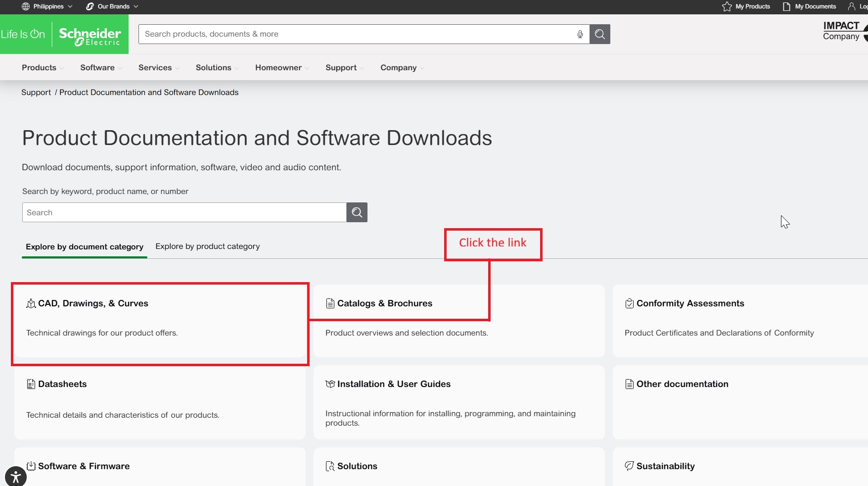
Task: Click the My Products star icon
Action: click(727, 6)
